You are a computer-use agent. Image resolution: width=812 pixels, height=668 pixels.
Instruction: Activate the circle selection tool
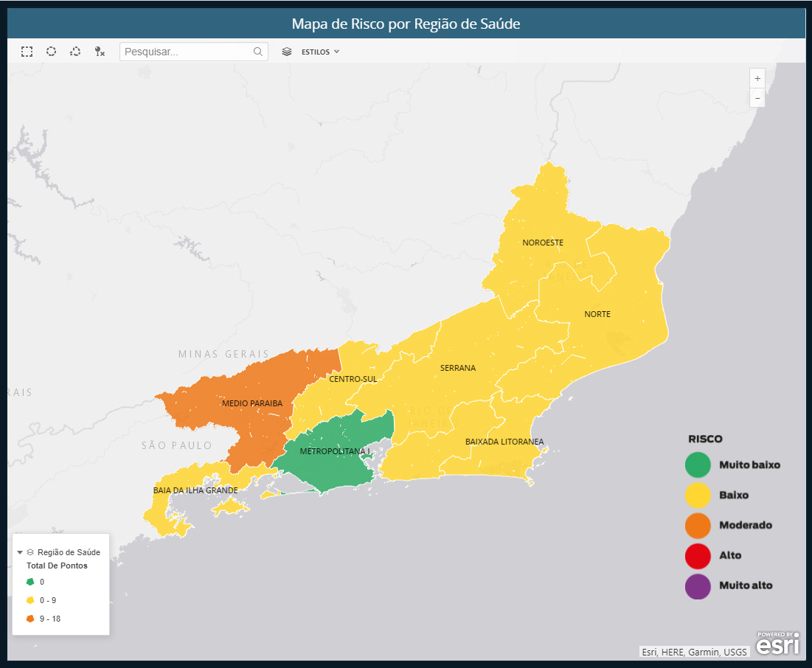(x=51, y=52)
